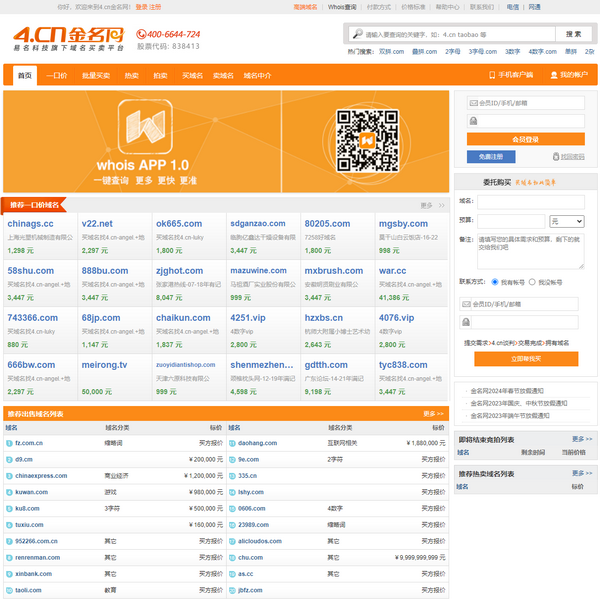Select the 我没帐号 radio button
Screen dimensions: 600x600
pos(531,282)
